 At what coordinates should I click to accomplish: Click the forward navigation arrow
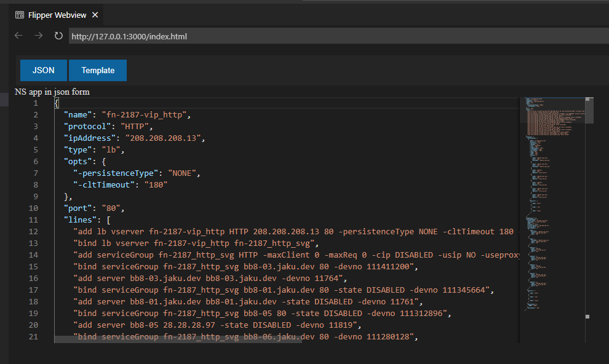[39, 36]
